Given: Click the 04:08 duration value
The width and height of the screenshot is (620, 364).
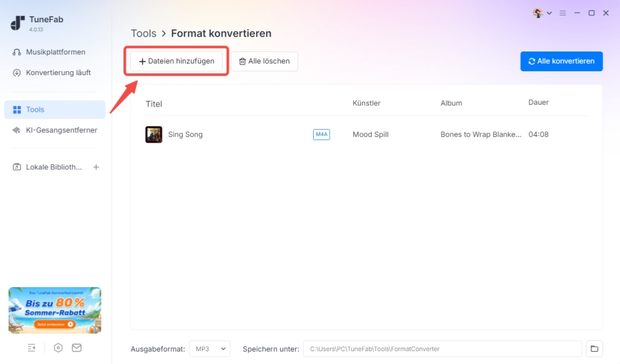Looking at the screenshot, I should [x=539, y=135].
